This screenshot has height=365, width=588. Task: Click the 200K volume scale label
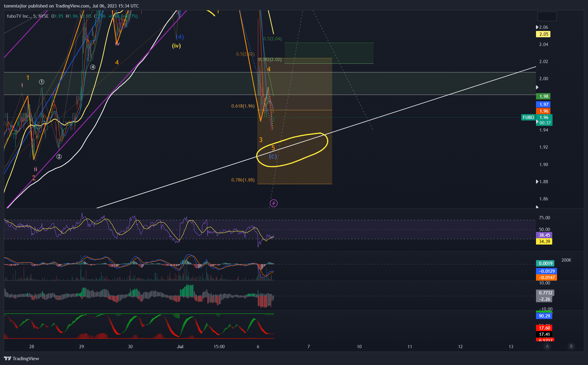pyautogui.click(x=566, y=260)
